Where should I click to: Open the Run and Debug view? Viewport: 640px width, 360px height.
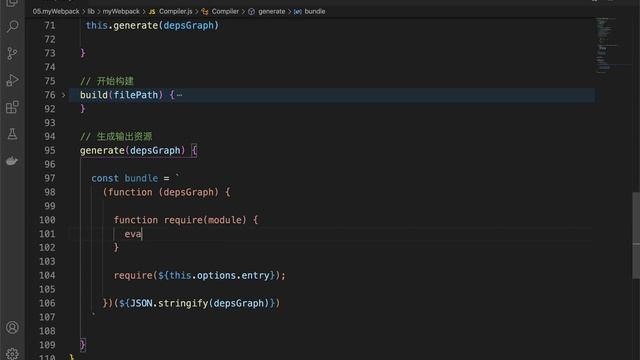pyautogui.click(x=12, y=80)
